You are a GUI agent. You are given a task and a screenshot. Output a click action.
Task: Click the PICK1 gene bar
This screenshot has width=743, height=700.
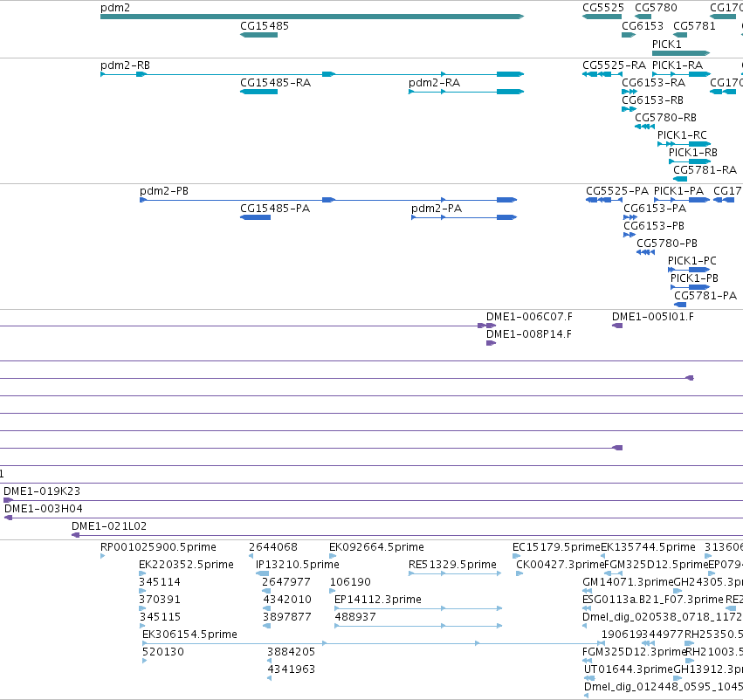(x=681, y=53)
